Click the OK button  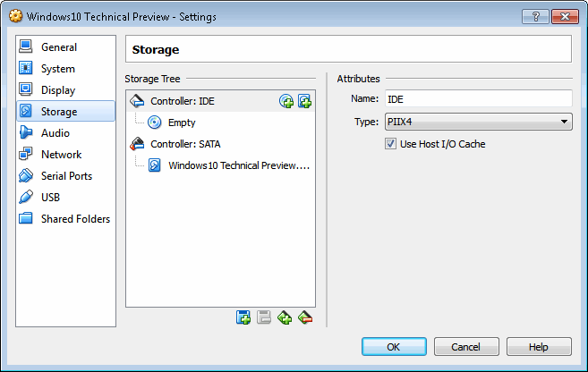tap(394, 347)
